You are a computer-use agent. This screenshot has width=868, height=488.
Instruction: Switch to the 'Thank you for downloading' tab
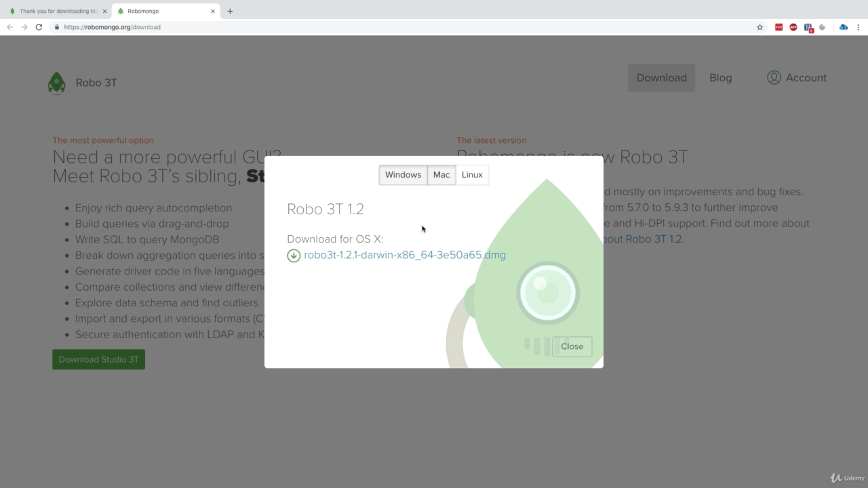[58, 11]
